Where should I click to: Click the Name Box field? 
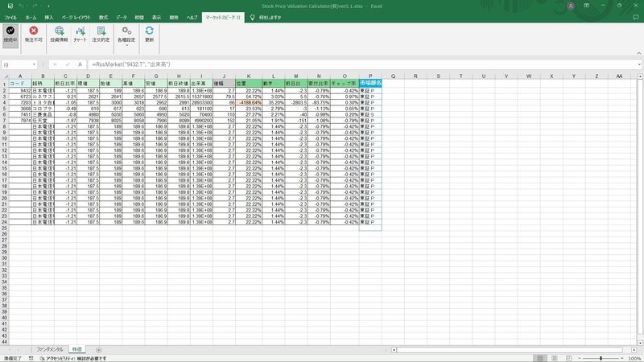pyautogui.click(x=16, y=64)
